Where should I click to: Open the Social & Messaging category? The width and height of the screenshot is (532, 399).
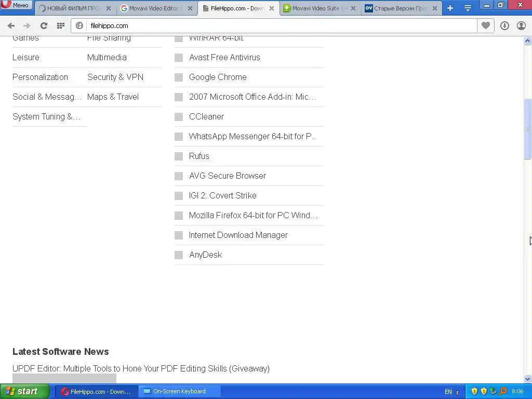click(47, 97)
